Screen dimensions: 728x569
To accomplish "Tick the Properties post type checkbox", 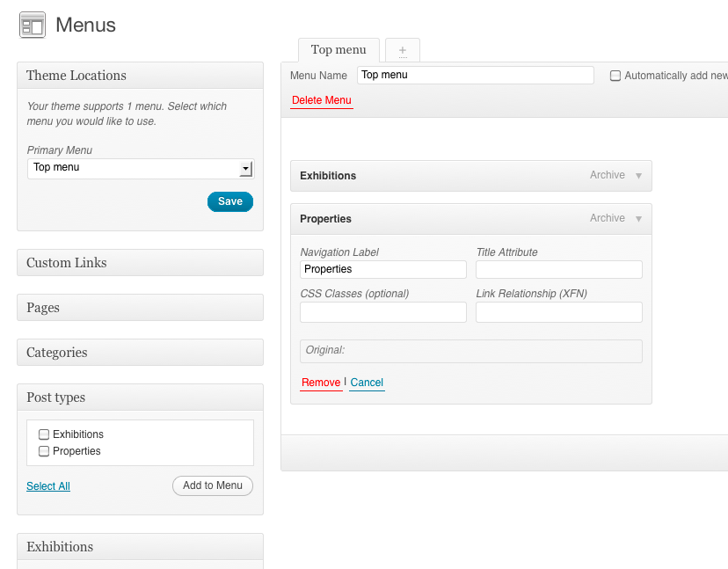I will 44,451.
